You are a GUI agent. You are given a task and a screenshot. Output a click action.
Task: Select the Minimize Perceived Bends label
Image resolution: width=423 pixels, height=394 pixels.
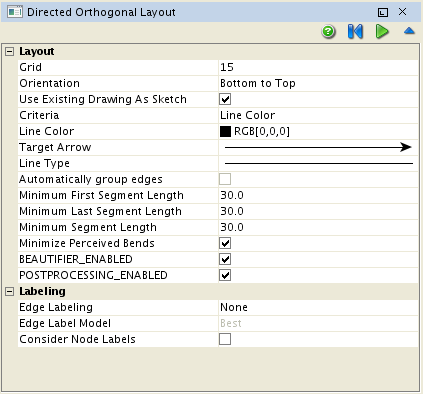87,243
